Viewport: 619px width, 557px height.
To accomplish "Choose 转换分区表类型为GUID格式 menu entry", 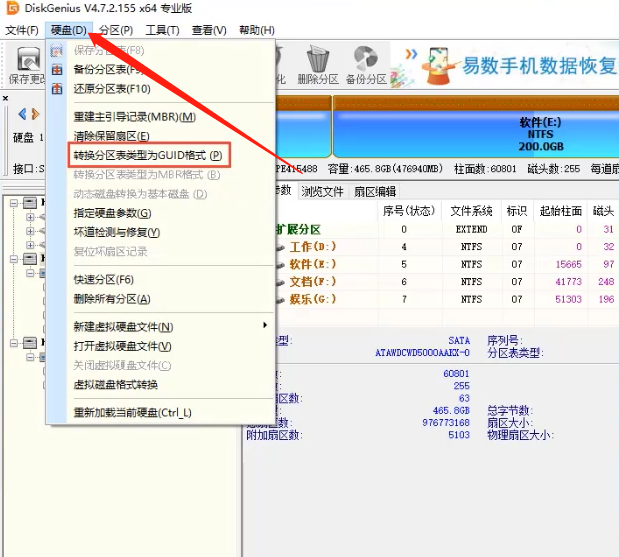I will coord(150,156).
